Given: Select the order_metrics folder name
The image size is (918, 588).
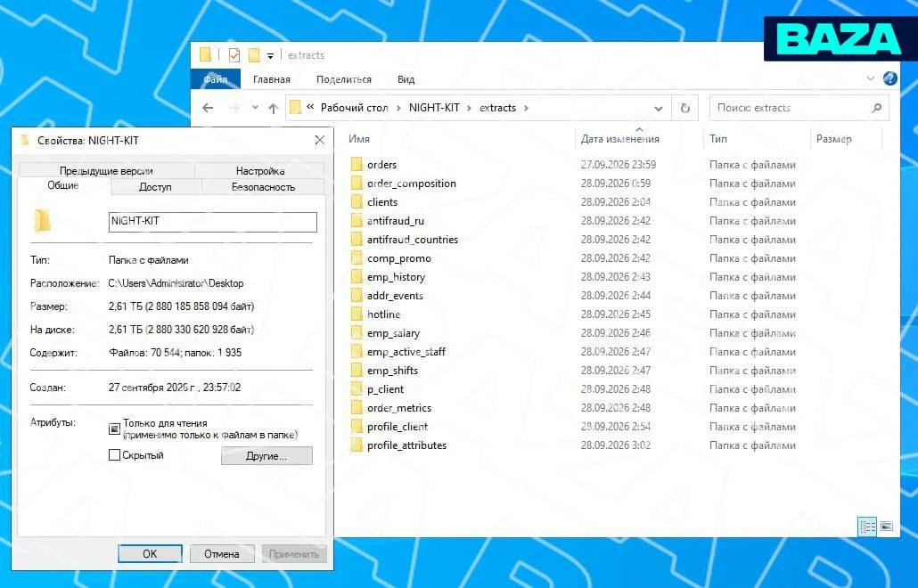Looking at the screenshot, I should 399,408.
